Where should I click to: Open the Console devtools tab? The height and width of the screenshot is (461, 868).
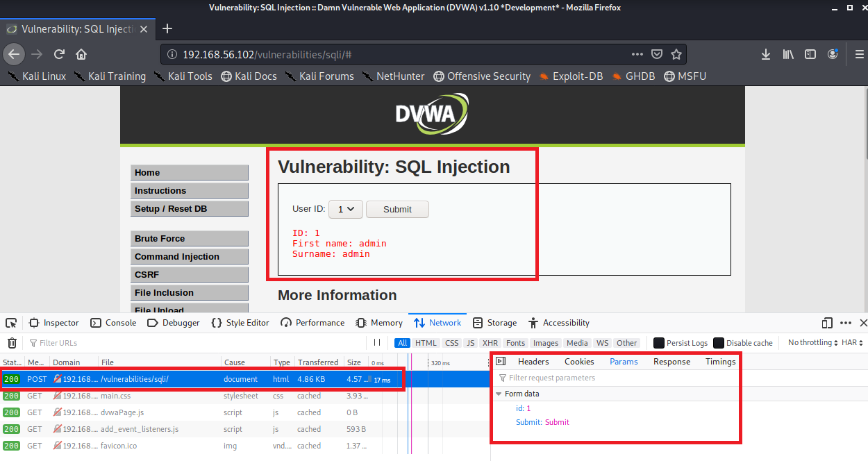point(114,323)
